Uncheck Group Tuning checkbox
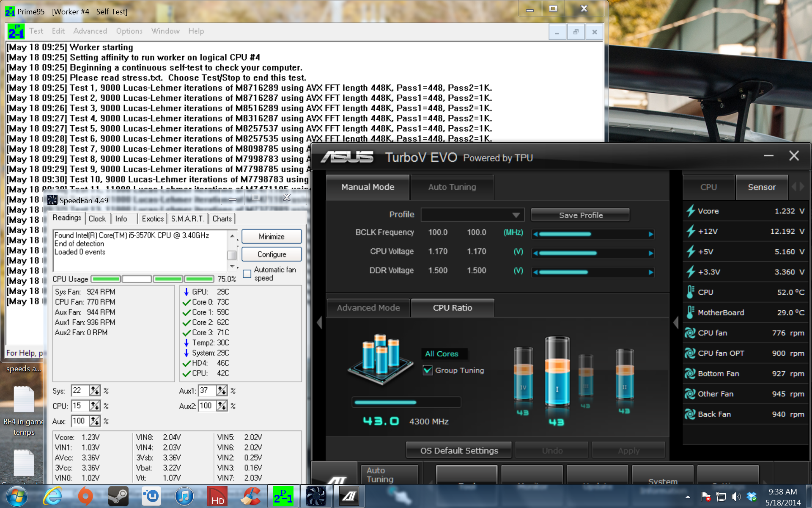This screenshot has width=812, height=508. point(428,370)
